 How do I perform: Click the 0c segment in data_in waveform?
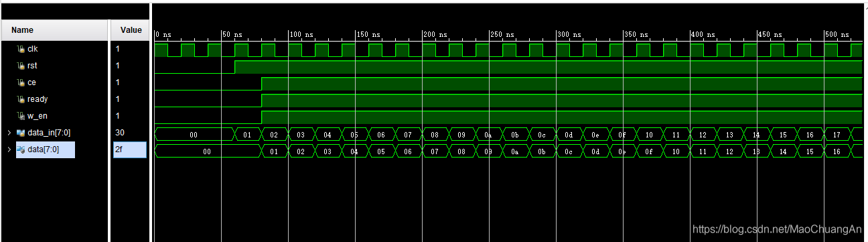(542, 135)
